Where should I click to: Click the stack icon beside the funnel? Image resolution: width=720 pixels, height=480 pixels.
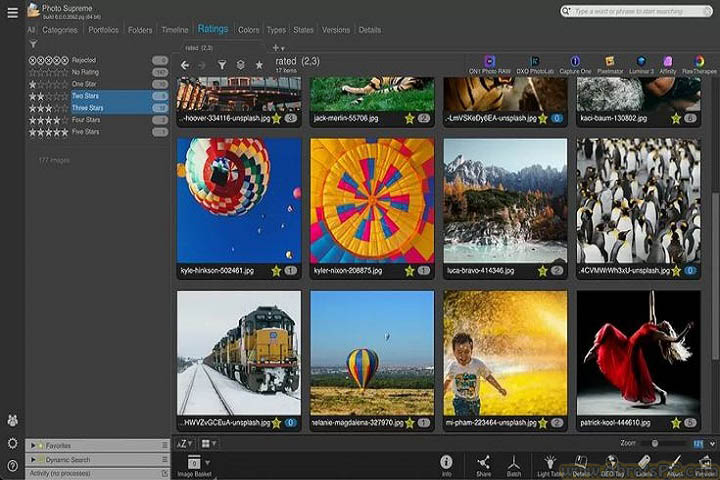(240, 65)
